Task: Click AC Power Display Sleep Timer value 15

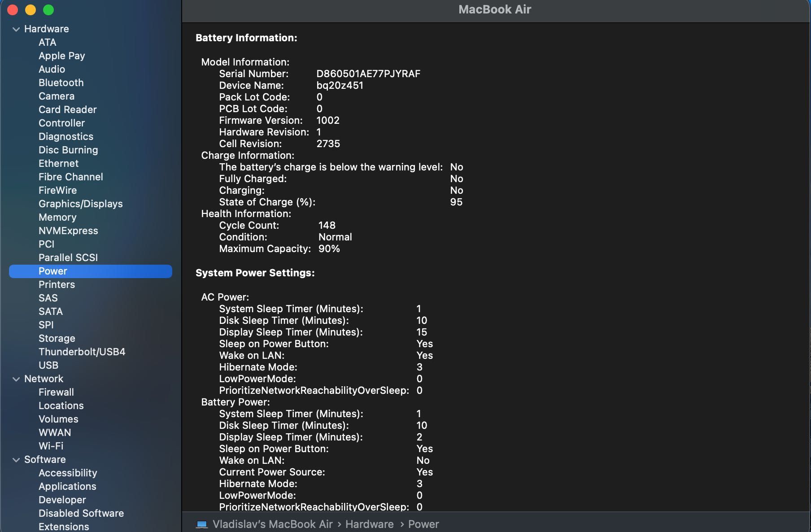Action: click(422, 332)
